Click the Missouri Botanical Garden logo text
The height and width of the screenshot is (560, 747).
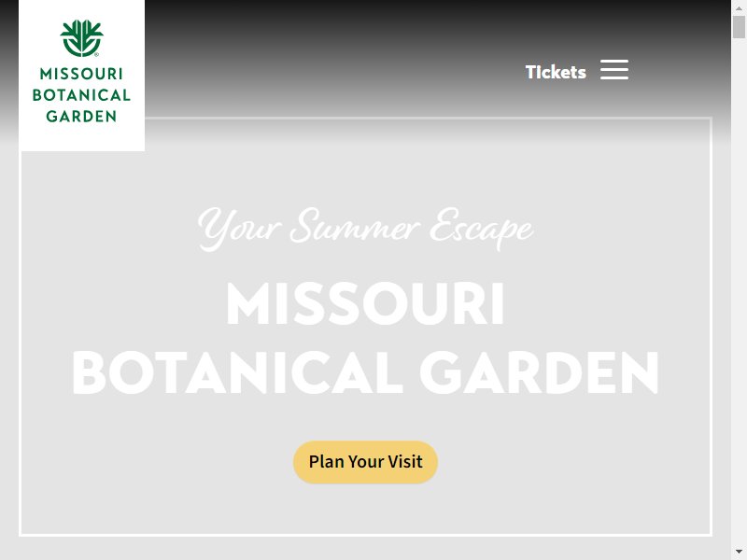(x=81, y=95)
